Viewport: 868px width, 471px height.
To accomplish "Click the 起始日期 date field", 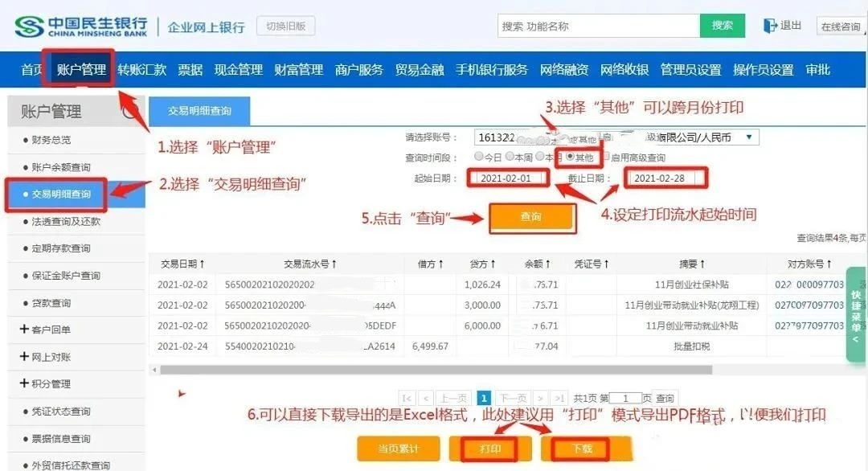I will [507, 178].
